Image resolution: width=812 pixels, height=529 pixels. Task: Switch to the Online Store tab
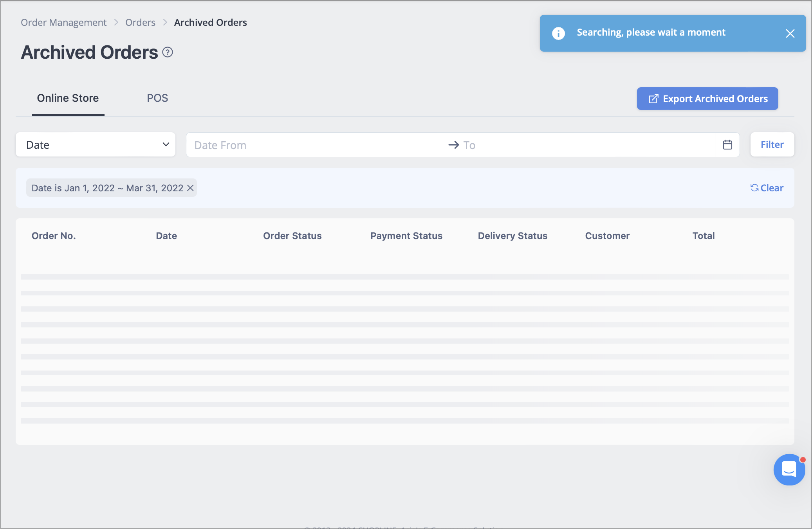[68, 98]
